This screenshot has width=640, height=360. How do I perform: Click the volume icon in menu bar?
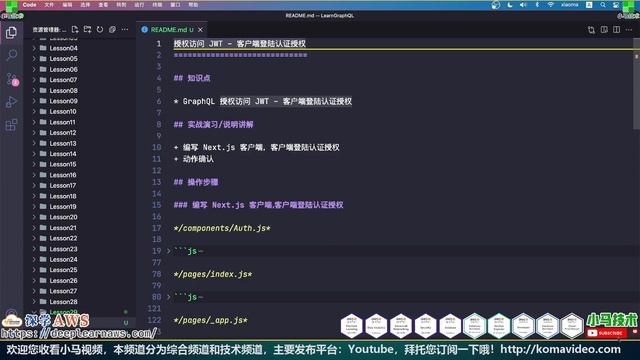point(523,5)
